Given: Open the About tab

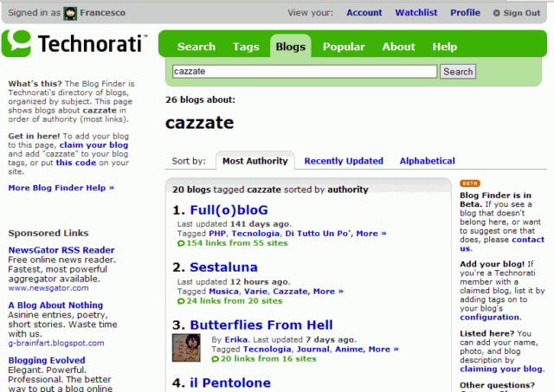Looking at the screenshot, I should 398,47.
